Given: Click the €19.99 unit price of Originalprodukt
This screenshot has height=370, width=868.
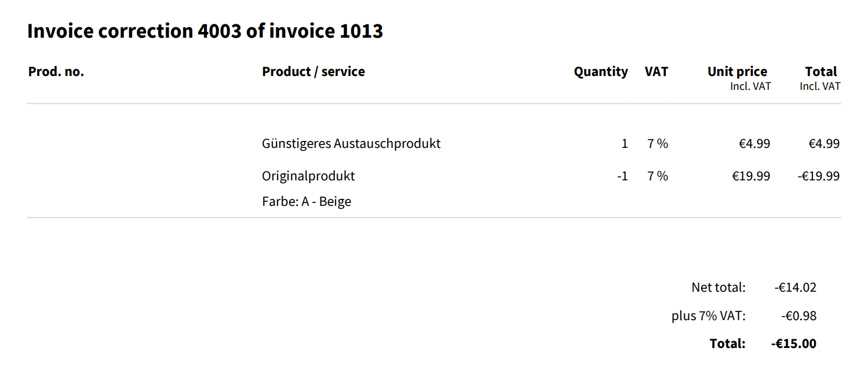Looking at the screenshot, I should tap(751, 176).
